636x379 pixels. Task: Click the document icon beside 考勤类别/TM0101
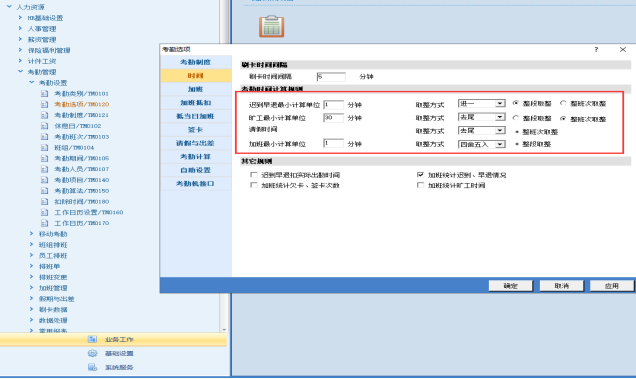[x=45, y=94]
